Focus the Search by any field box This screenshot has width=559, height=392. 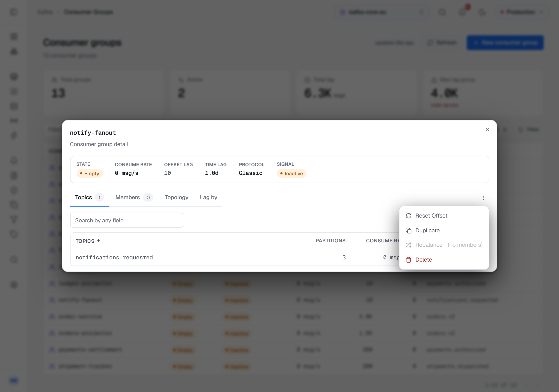127,220
